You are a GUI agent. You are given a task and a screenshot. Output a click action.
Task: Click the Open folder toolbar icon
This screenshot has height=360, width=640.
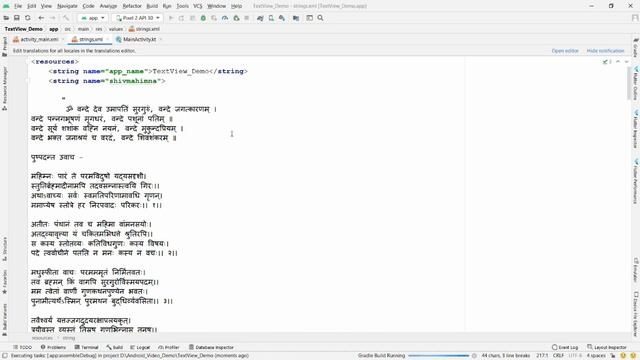(x=6, y=18)
